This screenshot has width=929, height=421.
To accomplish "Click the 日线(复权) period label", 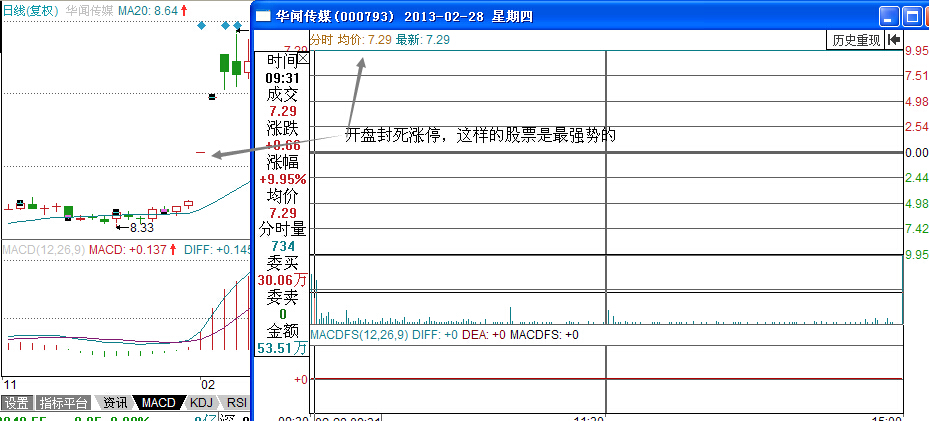I will [x=31, y=10].
